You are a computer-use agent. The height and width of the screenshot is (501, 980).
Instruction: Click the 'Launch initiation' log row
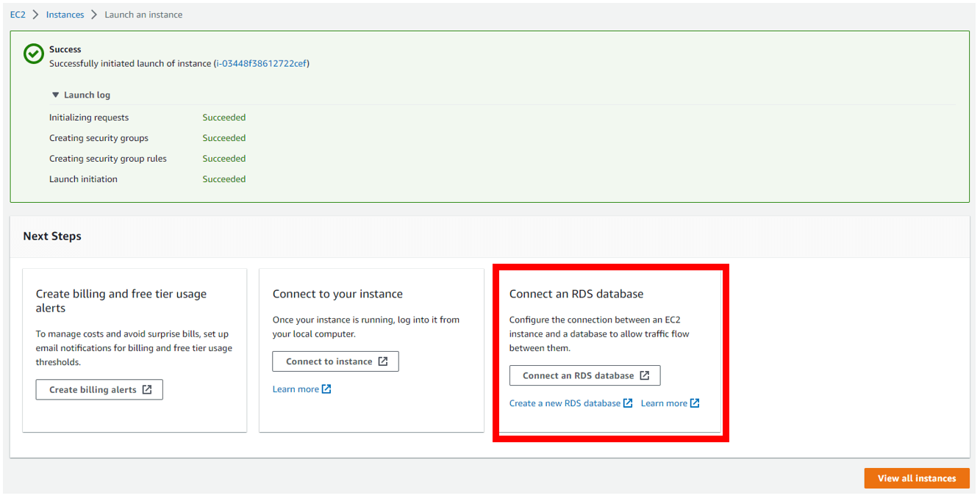coord(83,179)
